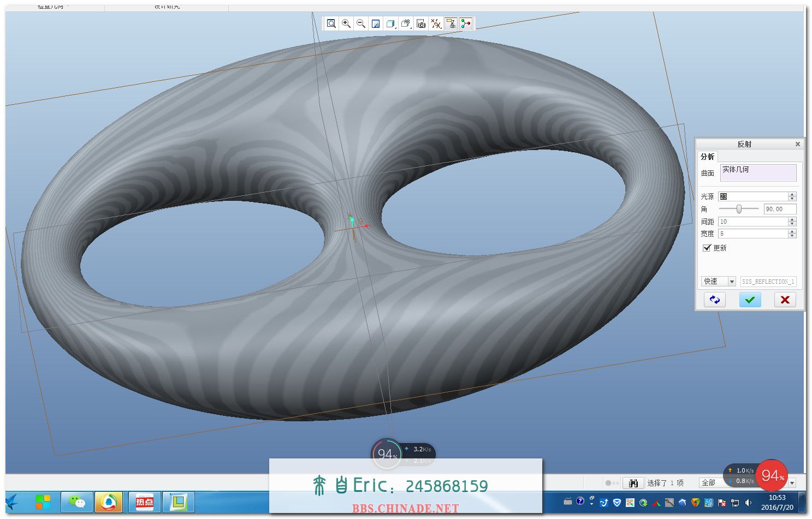The height and width of the screenshot is (519, 812).
Task: Click the Action Center flag tray icon
Action: [722, 503]
